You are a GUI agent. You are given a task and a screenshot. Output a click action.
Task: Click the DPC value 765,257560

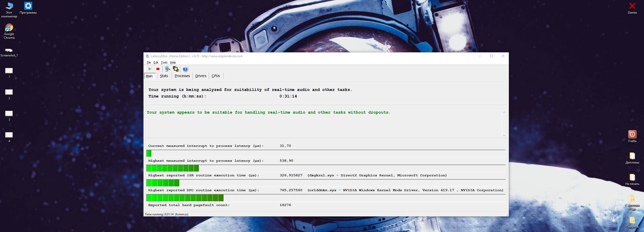291,190
